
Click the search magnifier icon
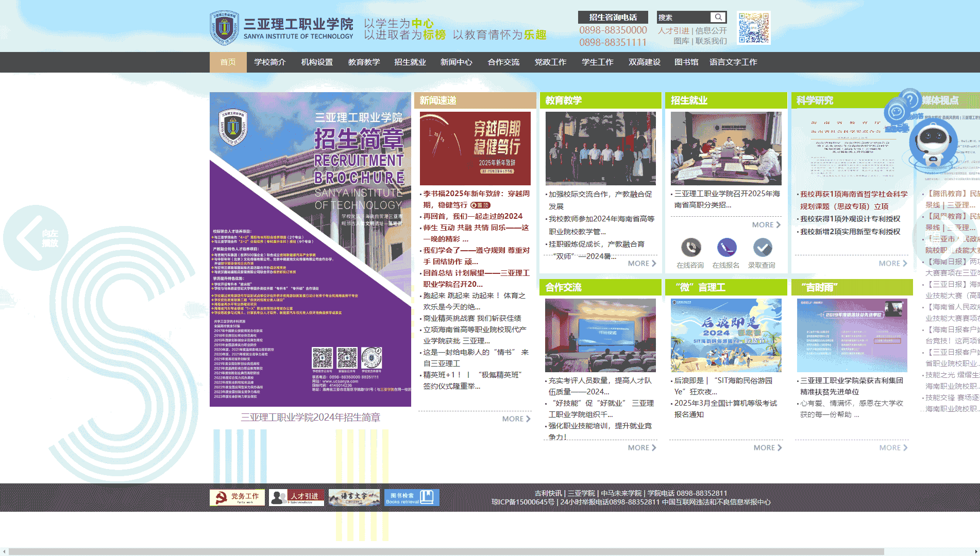pyautogui.click(x=718, y=17)
